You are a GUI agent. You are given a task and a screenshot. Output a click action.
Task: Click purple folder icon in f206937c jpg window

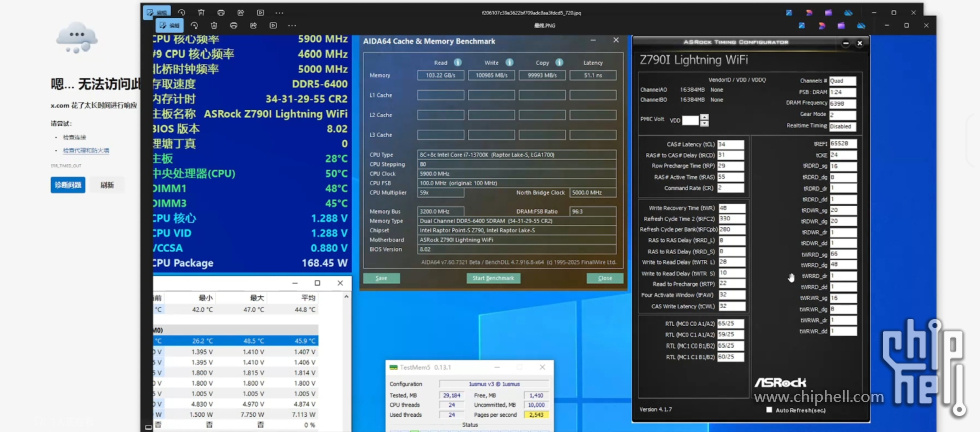829,12
